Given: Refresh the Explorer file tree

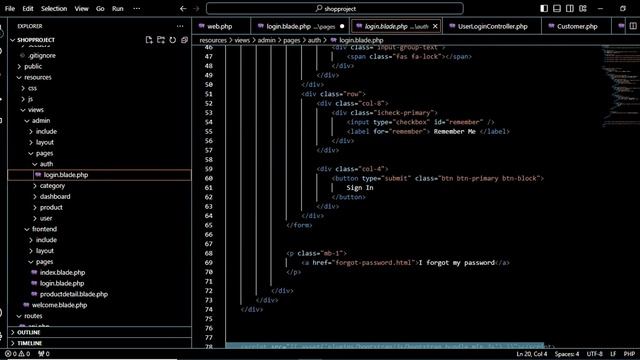Looking at the screenshot, I should (173, 40).
